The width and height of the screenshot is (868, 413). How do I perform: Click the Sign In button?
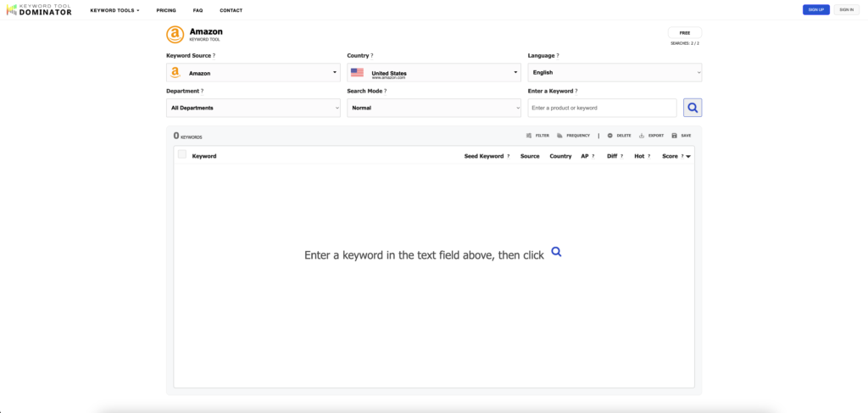(847, 10)
